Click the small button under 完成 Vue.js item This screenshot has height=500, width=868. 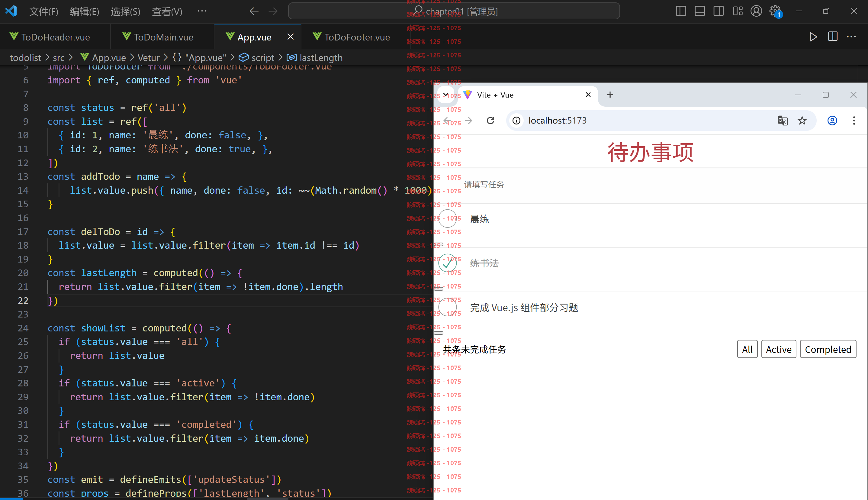(439, 333)
